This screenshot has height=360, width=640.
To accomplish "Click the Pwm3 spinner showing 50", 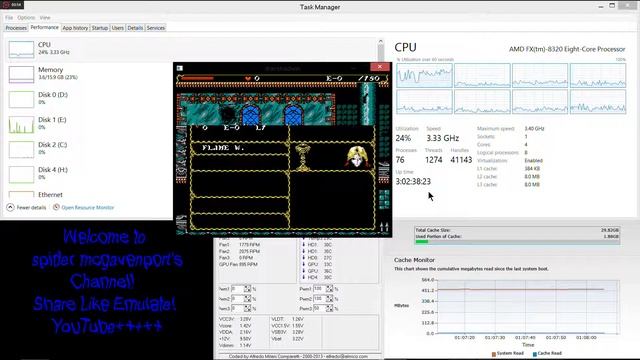I will coord(322,309).
